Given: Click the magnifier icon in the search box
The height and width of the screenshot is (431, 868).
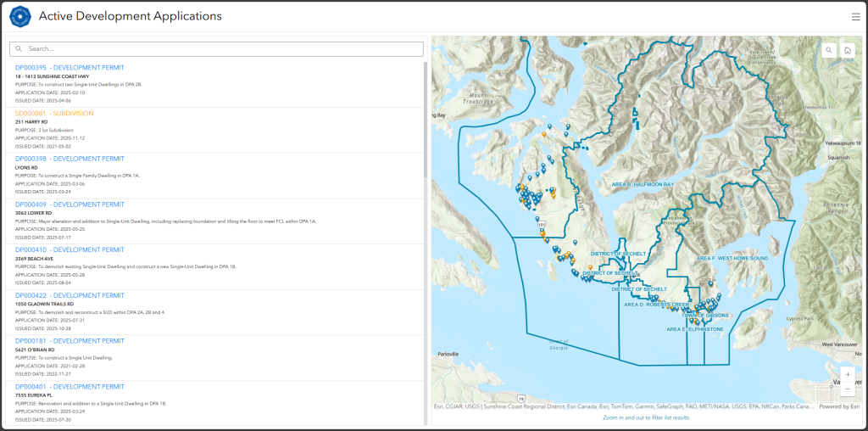Looking at the screenshot, I should [x=19, y=49].
